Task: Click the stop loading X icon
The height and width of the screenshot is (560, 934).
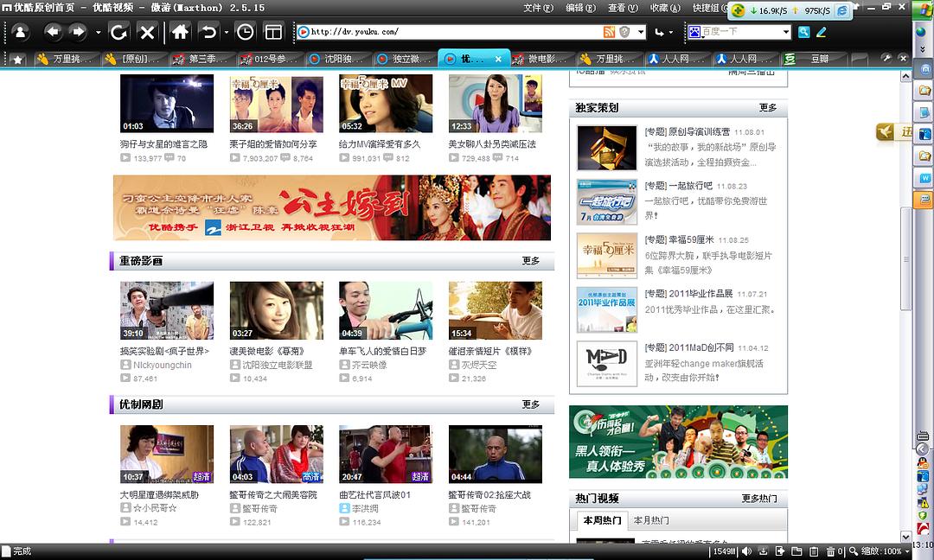Action: click(147, 32)
